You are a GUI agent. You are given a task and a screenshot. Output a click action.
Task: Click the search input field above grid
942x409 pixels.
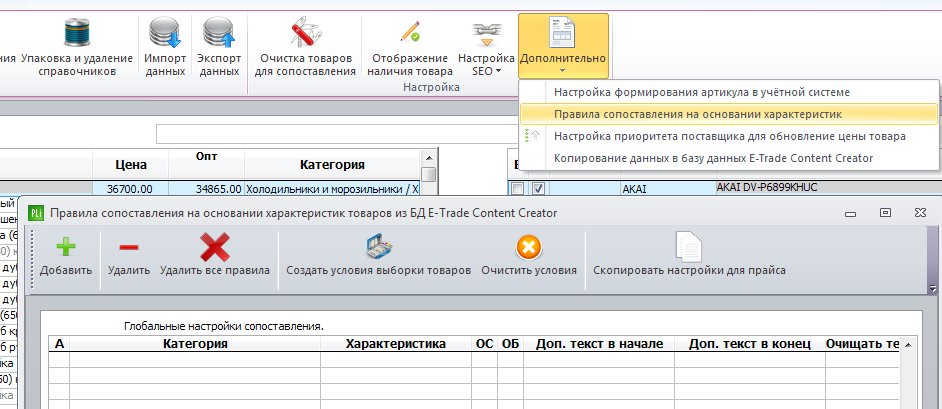[336, 134]
